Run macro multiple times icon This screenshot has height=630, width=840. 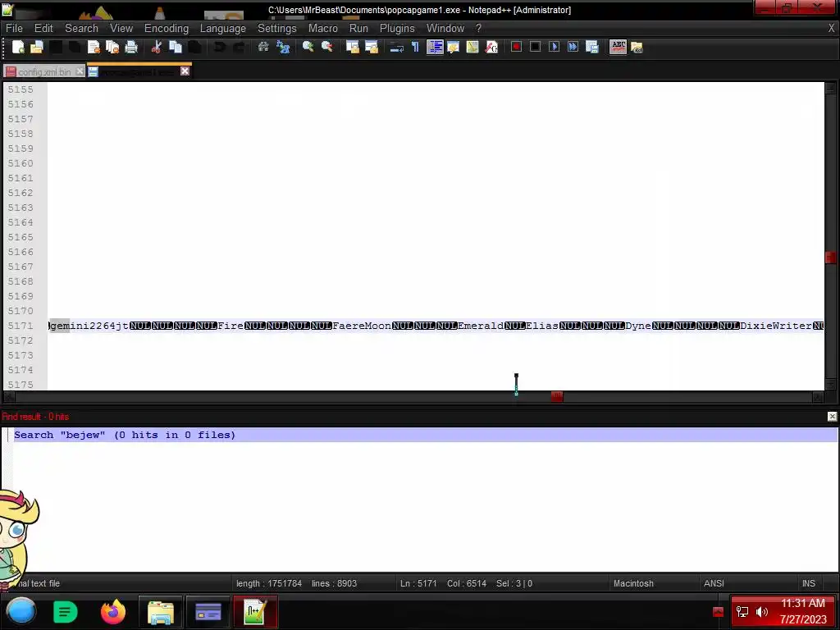(573, 47)
